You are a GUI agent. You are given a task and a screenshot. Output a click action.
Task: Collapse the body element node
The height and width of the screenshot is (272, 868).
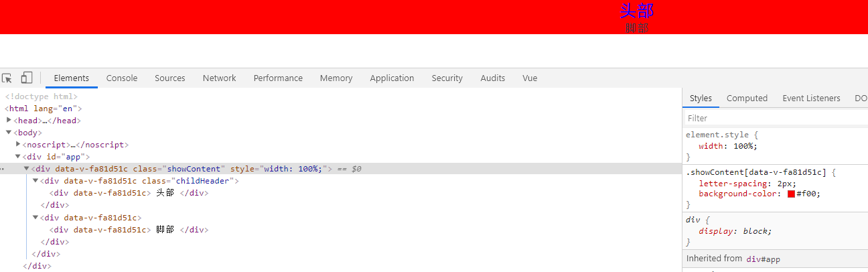pyautogui.click(x=9, y=133)
